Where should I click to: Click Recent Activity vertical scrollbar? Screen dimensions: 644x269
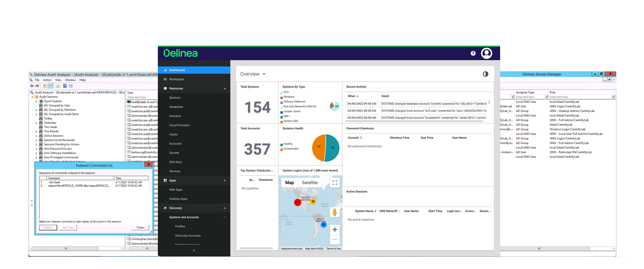point(489,103)
